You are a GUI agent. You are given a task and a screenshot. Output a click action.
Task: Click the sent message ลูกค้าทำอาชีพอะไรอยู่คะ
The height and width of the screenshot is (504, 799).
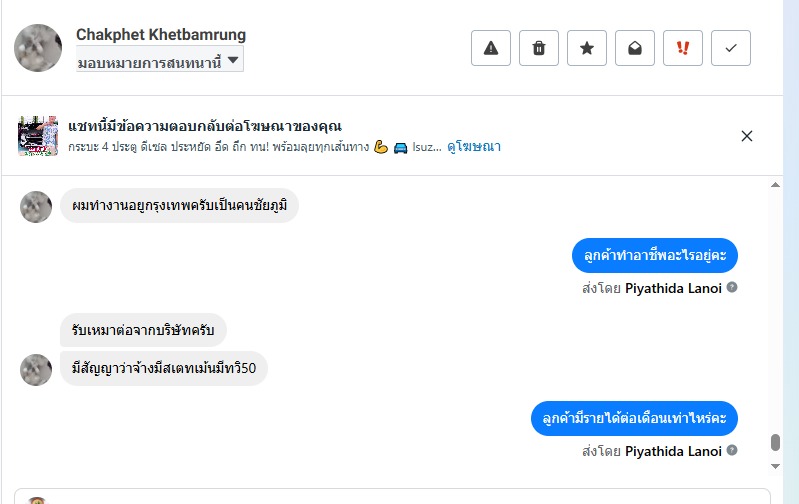655,255
